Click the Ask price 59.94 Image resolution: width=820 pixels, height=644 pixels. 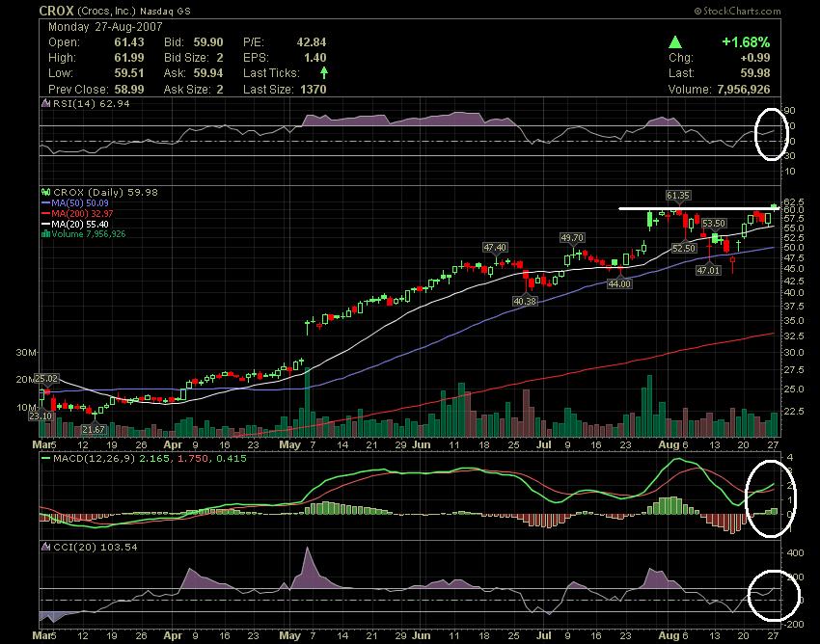click(x=208, y=73)
